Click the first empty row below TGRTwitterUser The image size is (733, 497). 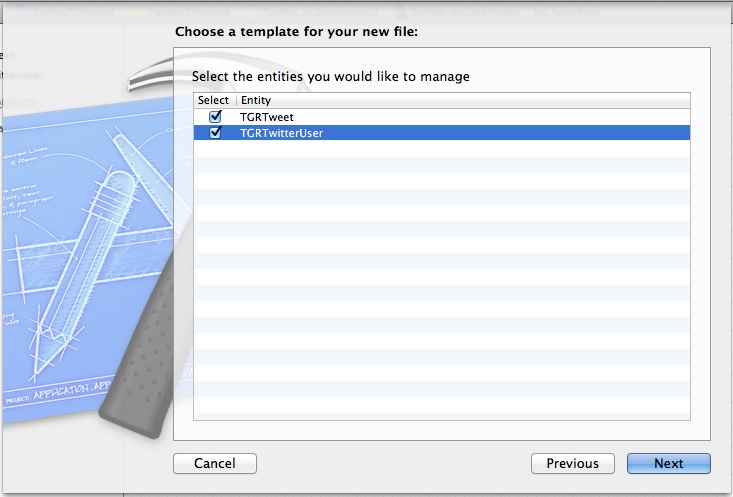pyautogui.click(x=441, y=149)
